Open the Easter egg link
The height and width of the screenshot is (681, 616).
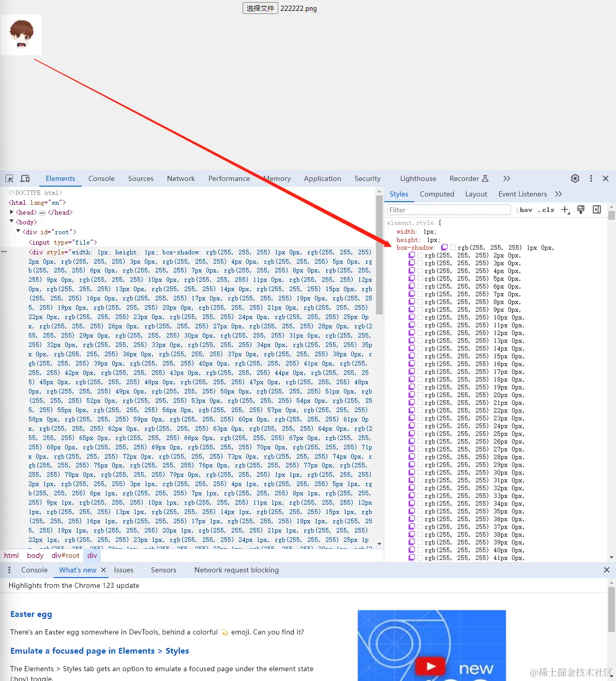click(x=31, y=614)
